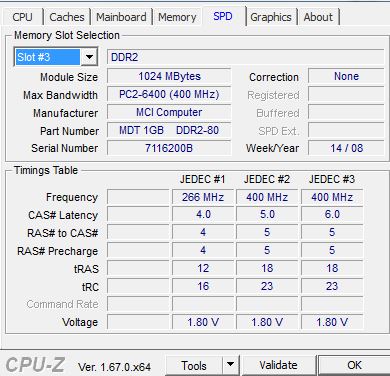Screen dimensions: 390x376
Task: Click the JEDEC #1 tRC value 16
Action: tap(203, 286)
